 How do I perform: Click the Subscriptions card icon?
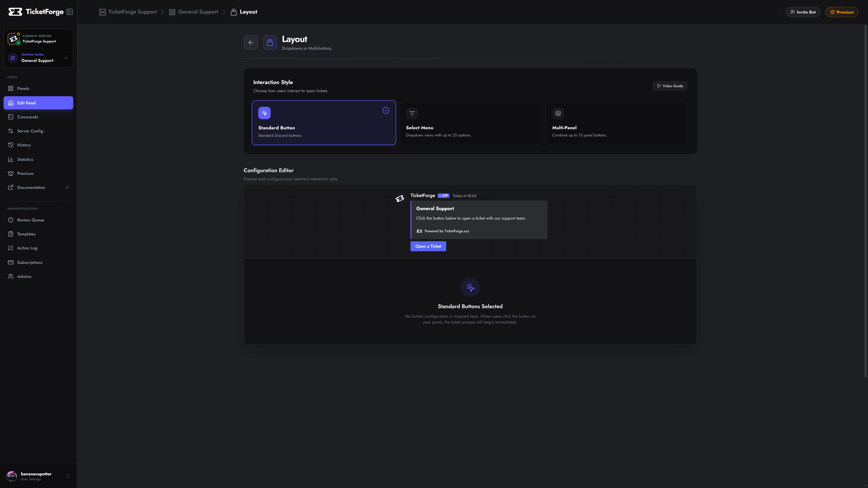click(x=11, y=262)
